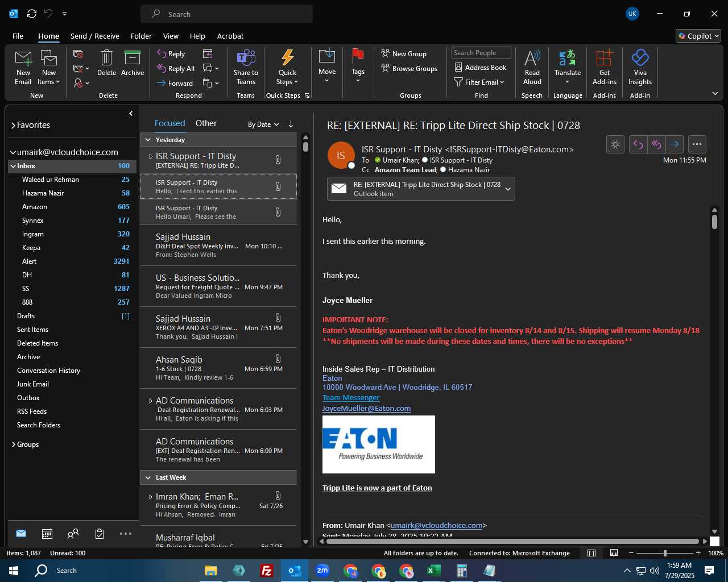Click Reply All in the ribbon
This screenshot has width=728, height=582.
[176, 68]
